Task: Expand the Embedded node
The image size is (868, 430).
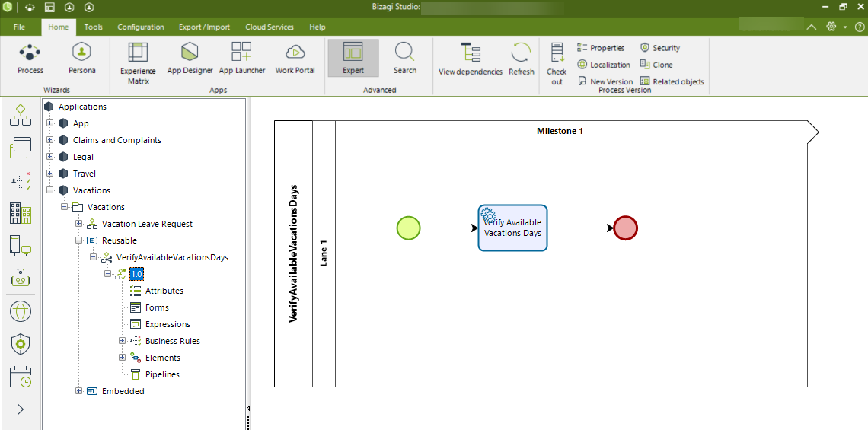Action: [x=78, y=391]
